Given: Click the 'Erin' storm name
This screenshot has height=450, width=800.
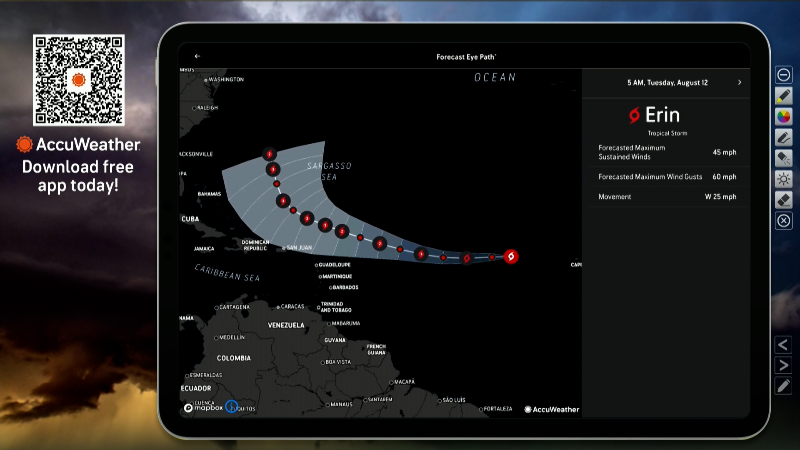Looking at the screenshot, I should point(662,115).
